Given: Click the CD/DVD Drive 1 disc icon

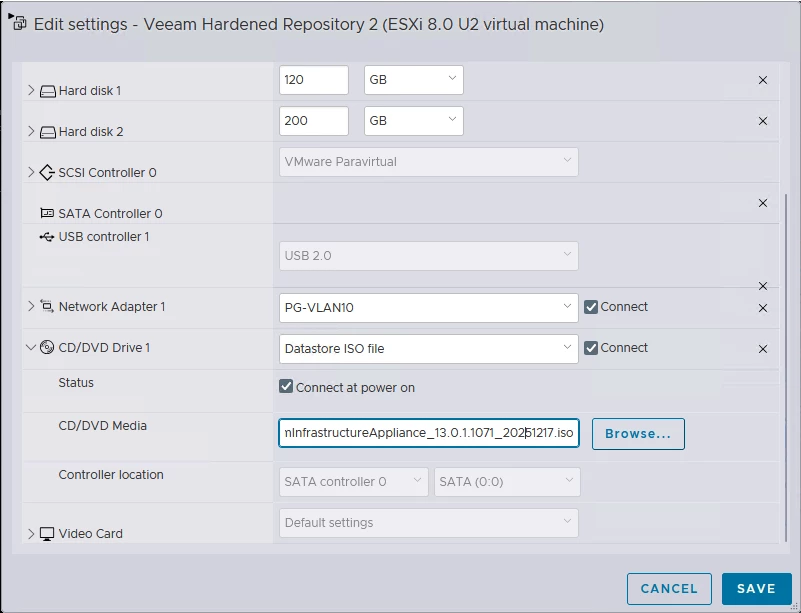Looking at the screenshot, I should (47, 347).
